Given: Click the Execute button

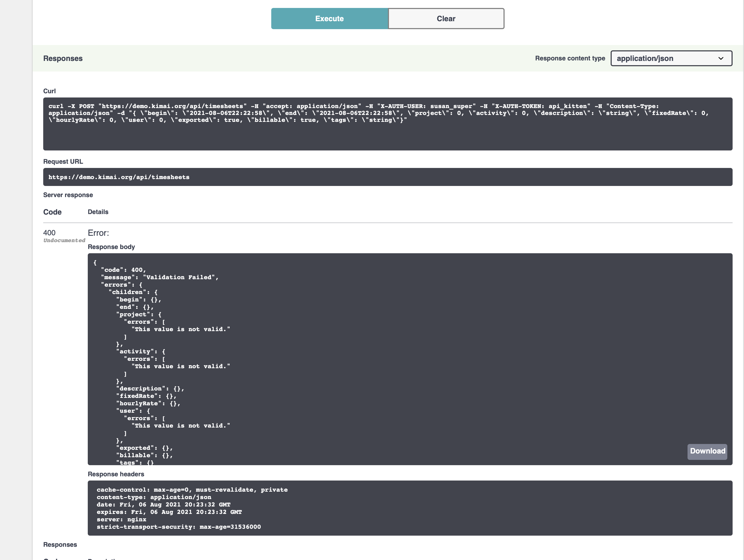Looking at the screenshot, I should tap(329, 19).
